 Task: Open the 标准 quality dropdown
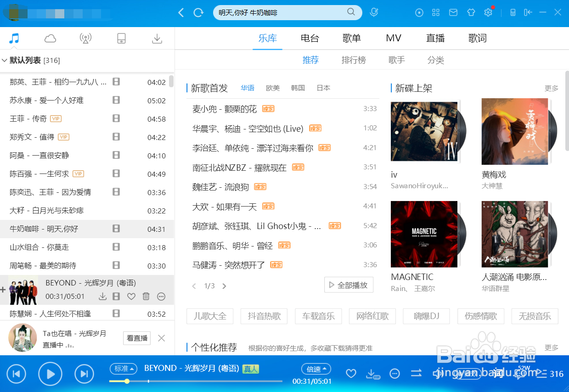(x=124, y=369)
